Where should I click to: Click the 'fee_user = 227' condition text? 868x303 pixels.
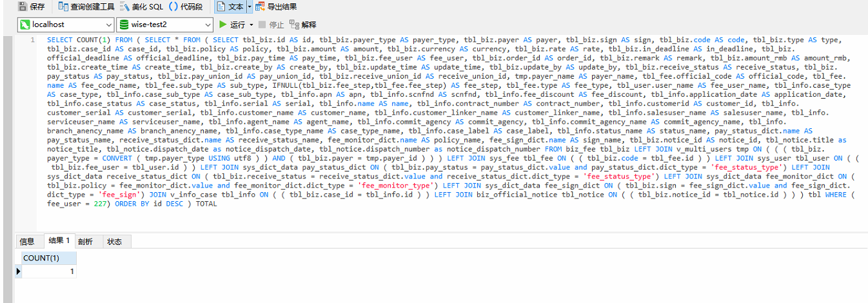[x=77, y=204]
